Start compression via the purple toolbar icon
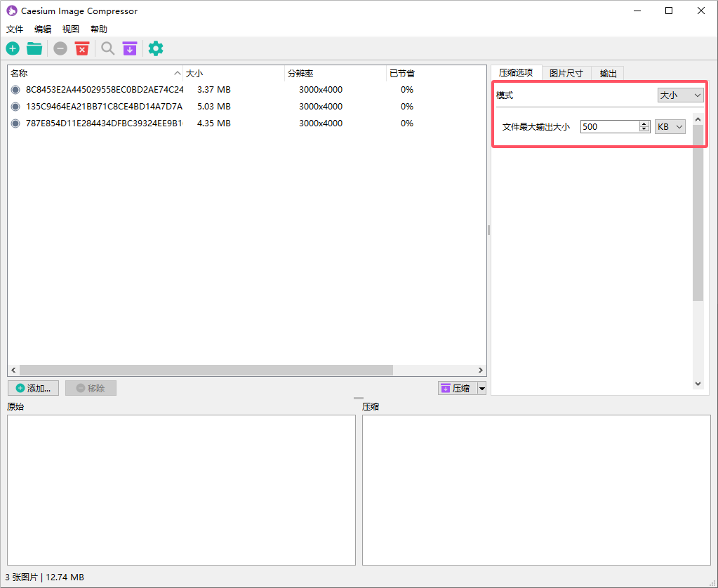 (130, 48)
